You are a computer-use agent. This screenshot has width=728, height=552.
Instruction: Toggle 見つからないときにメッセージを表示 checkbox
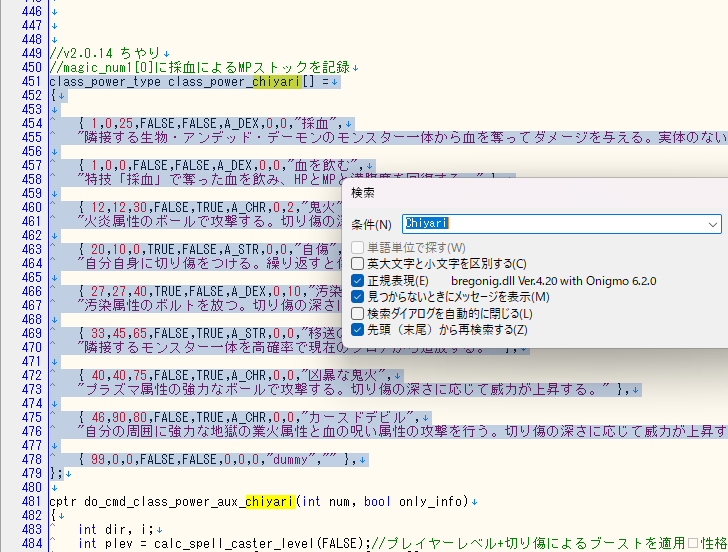point(358,297)
